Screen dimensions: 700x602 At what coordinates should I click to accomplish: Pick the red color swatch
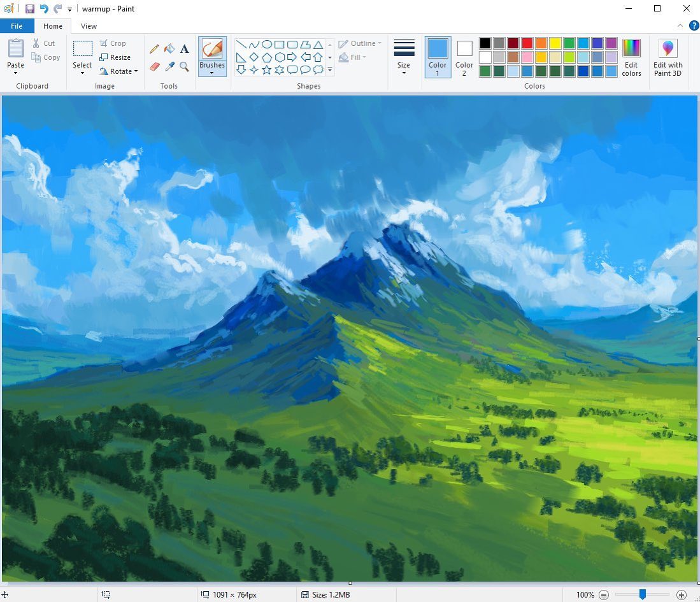pyautogui.click(x=527, y=43)
